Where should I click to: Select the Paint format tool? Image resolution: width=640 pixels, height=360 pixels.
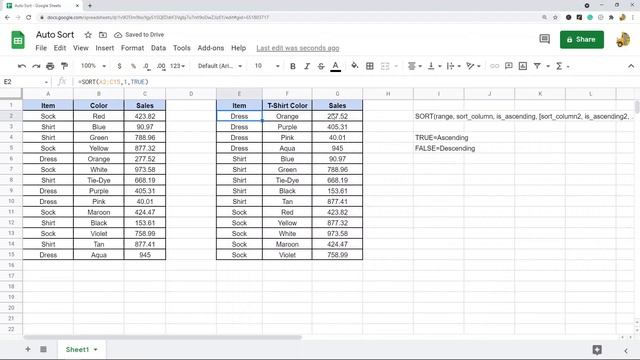[64, 66]
